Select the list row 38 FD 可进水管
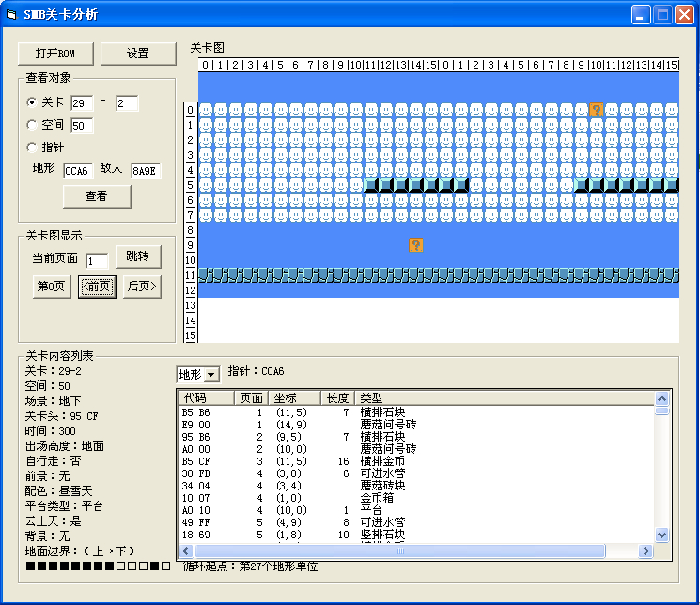This screenshot has height=605, width=700. (x=416, y=473)
